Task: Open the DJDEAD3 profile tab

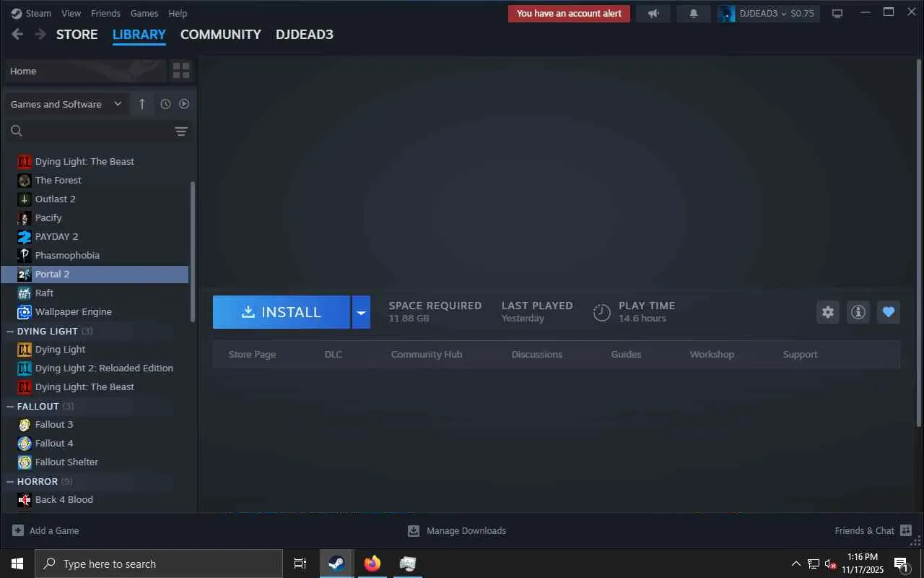Action: [x=305, y=35]
